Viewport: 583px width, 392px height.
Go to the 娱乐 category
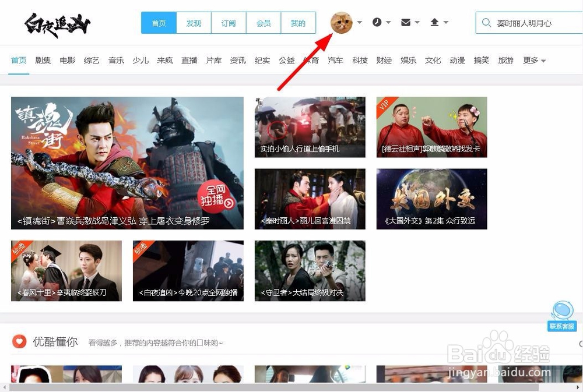[408, 60]
